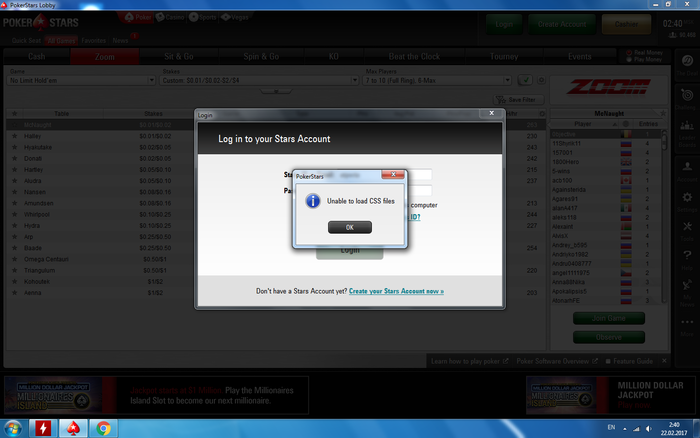
Task: Switch to the Beat the Clock tab
Action: point(414,57)
